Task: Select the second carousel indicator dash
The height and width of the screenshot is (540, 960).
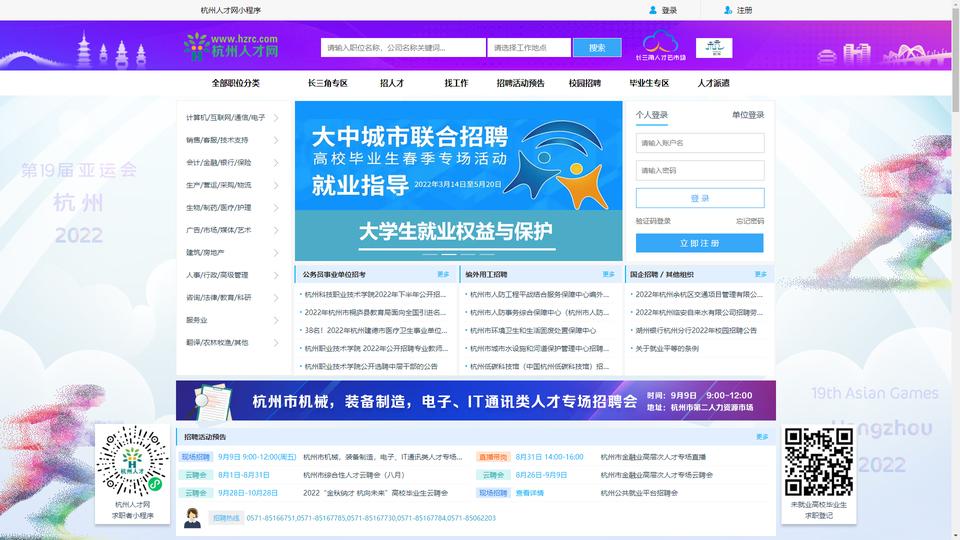Action: pyautogui.click(x=449, y=254)
